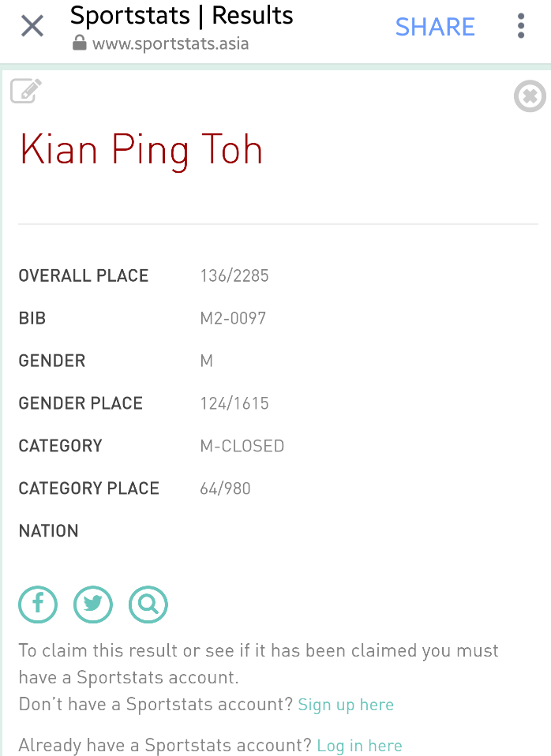Select the www.sportstats.asia URL
Image resolution: width=551 pixels, height=756 pixels.
pos(171,44)
